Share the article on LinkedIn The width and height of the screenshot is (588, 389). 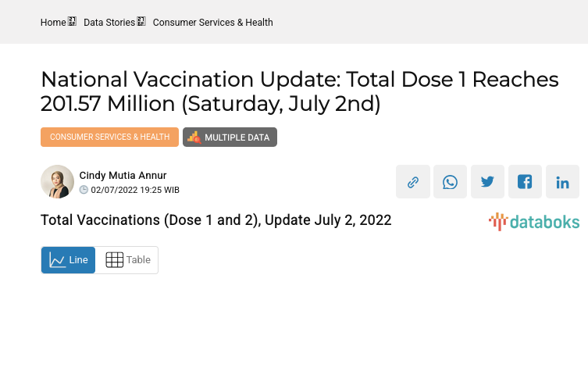(x=563, y=182)
